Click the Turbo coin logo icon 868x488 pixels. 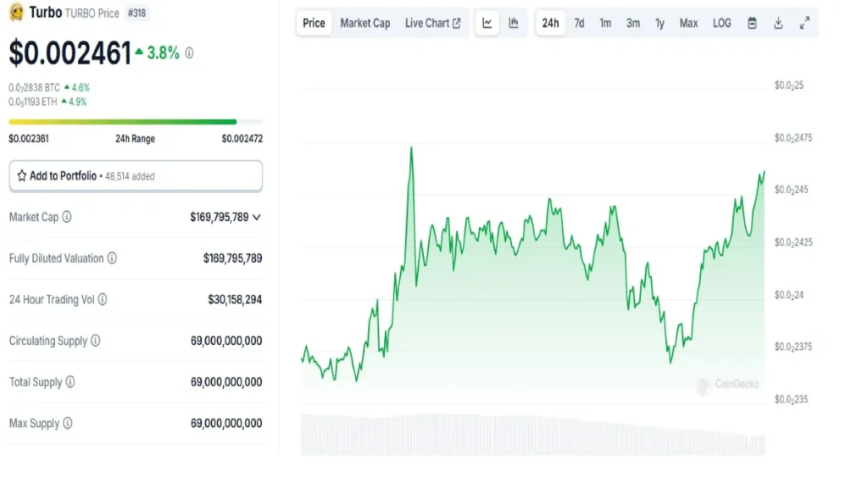tap(17, 12)
